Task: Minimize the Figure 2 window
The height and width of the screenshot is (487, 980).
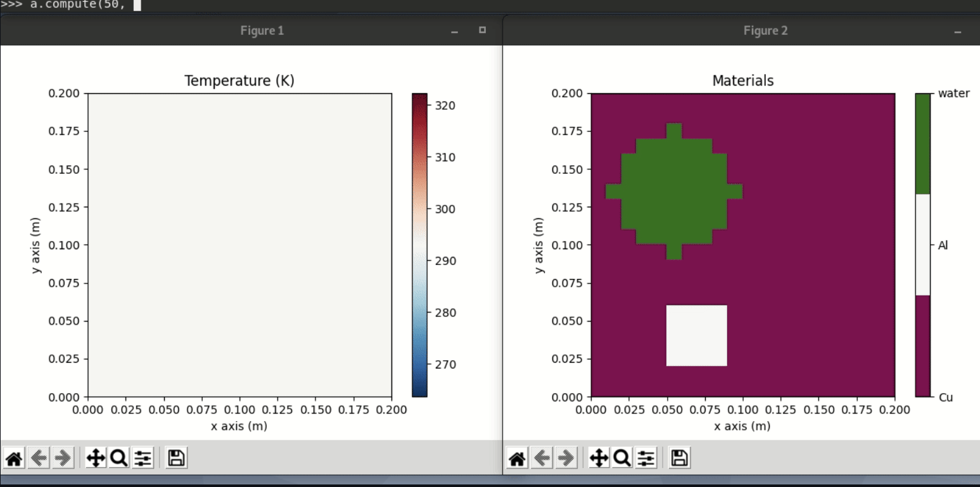Action: (957, 32)
